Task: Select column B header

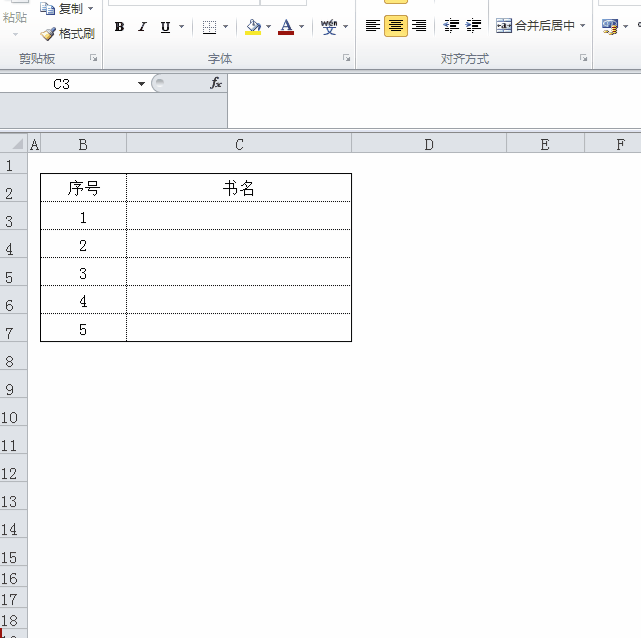Action: tap(83, 144)
